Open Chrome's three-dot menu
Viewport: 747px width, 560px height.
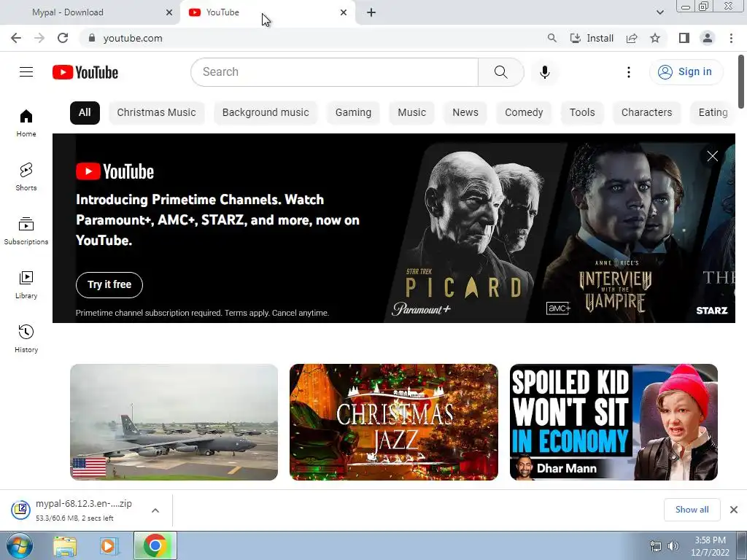click(731, 38)
